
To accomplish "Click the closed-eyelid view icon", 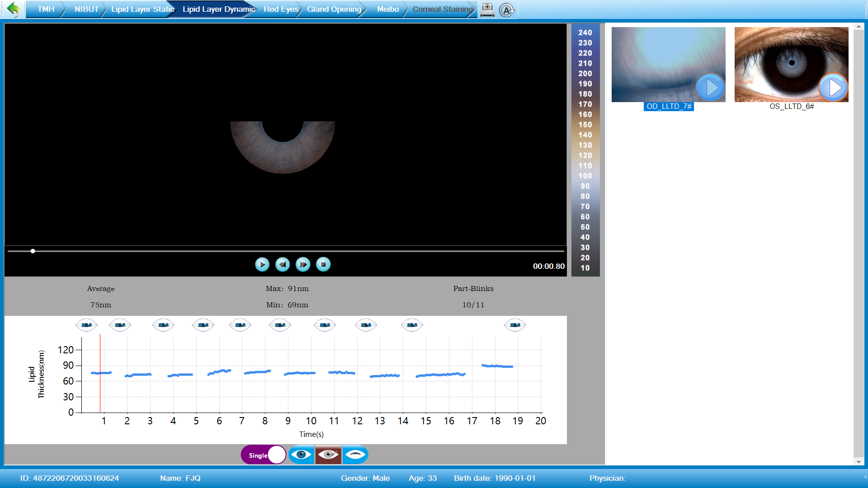I will click(355, 455).
